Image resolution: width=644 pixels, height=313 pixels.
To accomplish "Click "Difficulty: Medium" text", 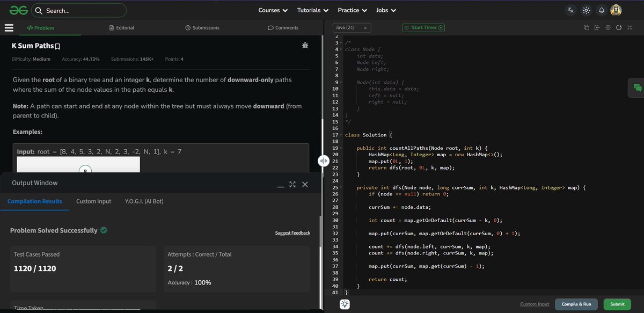I will tap(31, 59).
